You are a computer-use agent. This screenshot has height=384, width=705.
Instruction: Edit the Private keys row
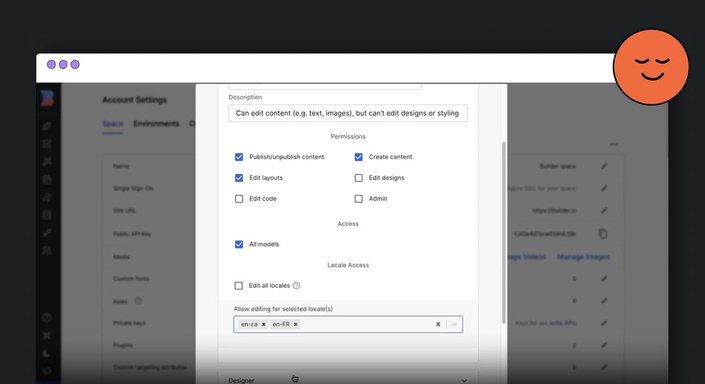point(604,323)
